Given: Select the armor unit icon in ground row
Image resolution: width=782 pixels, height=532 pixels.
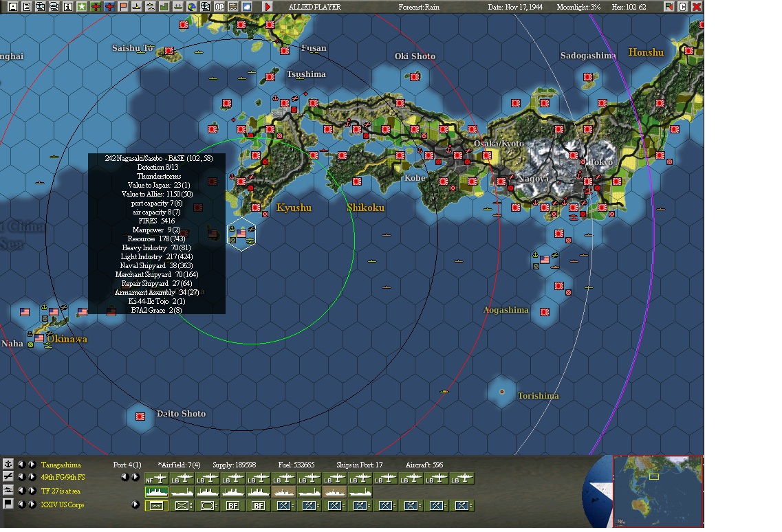Looking at the screenshot, I should pos(207,506).
